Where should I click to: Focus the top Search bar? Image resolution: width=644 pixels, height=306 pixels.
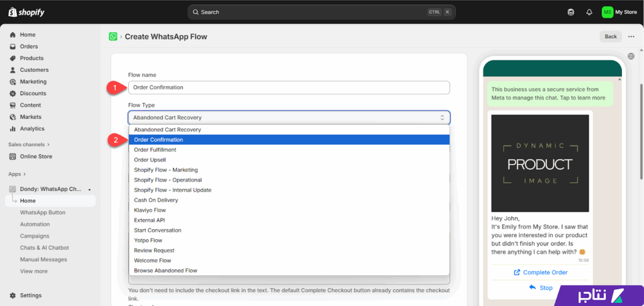pos(321,12)
